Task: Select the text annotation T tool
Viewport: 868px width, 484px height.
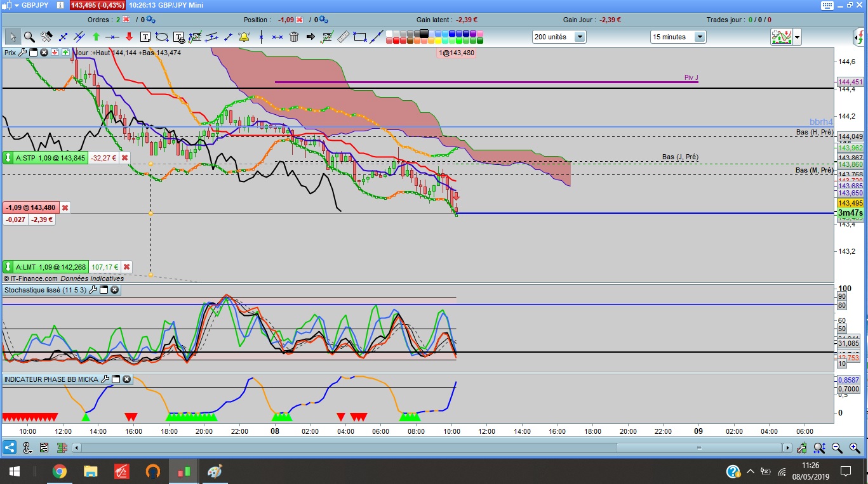Action: [x=145, y=37]
